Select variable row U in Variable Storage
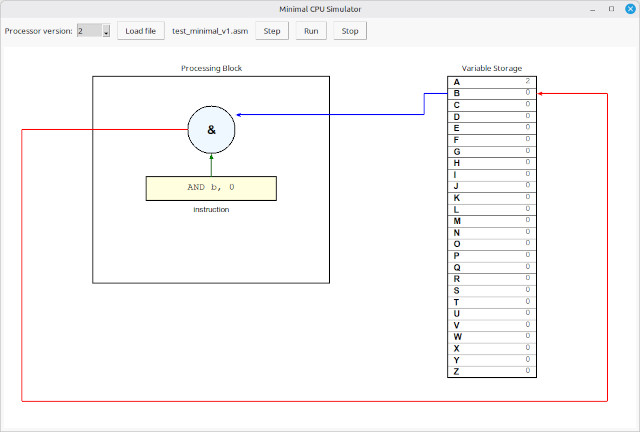640x432 pixels. pyautogui.click(x=492, y=314)
